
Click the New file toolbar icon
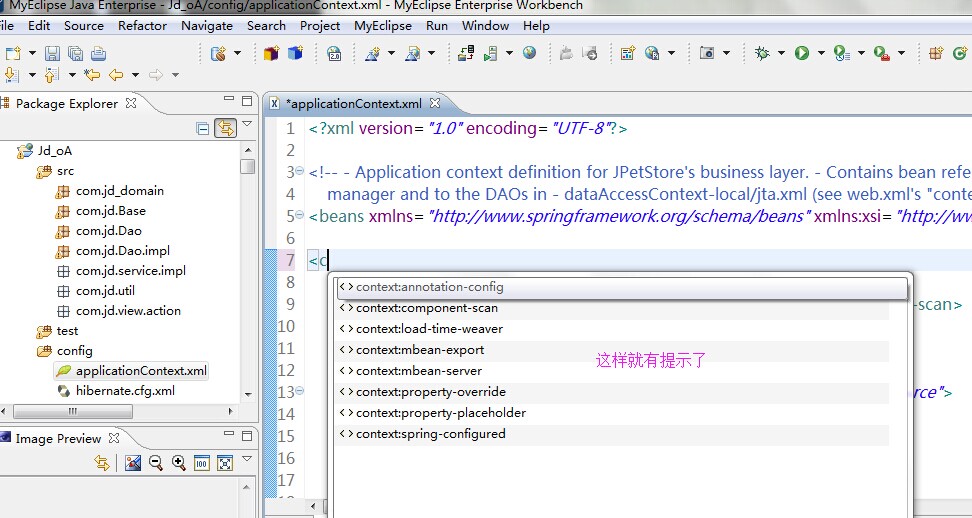pyautogui.click(x=14, y=53)
